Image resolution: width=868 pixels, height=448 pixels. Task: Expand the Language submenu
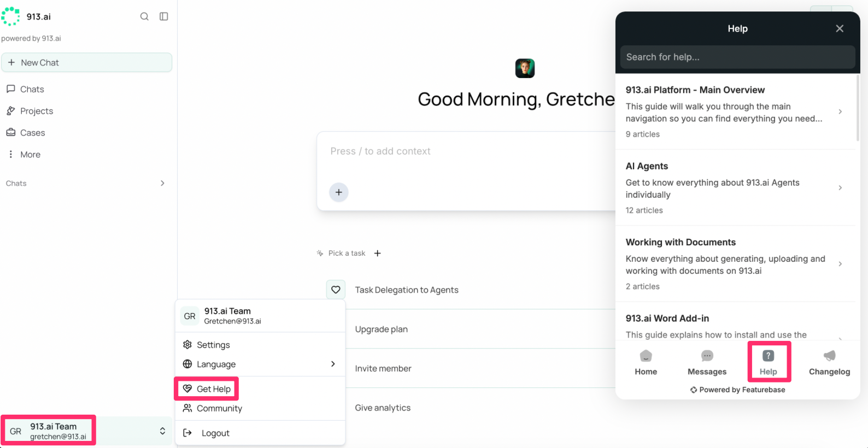point(260,364)
